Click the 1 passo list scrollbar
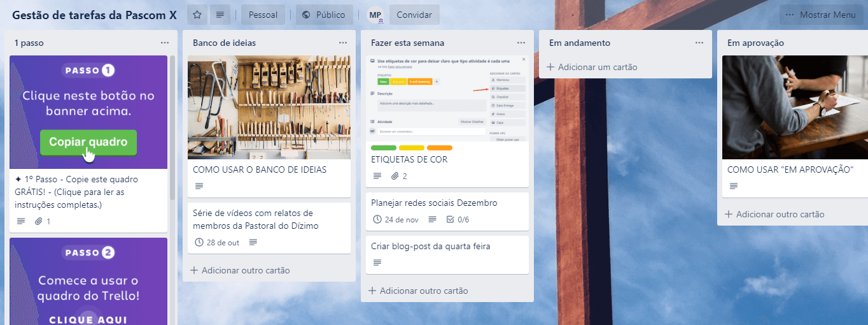The image size is (868, 325). (x=172, y=127)
